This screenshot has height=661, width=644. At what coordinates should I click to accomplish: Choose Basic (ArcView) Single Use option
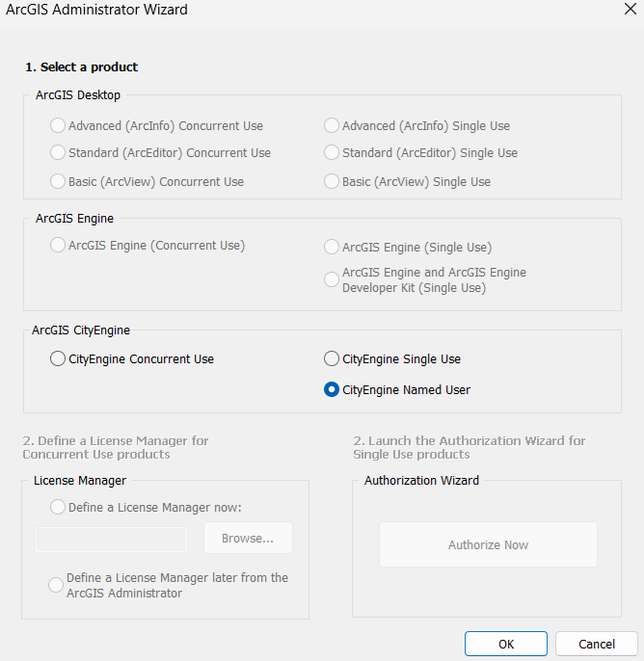click(x=332, y=181)
